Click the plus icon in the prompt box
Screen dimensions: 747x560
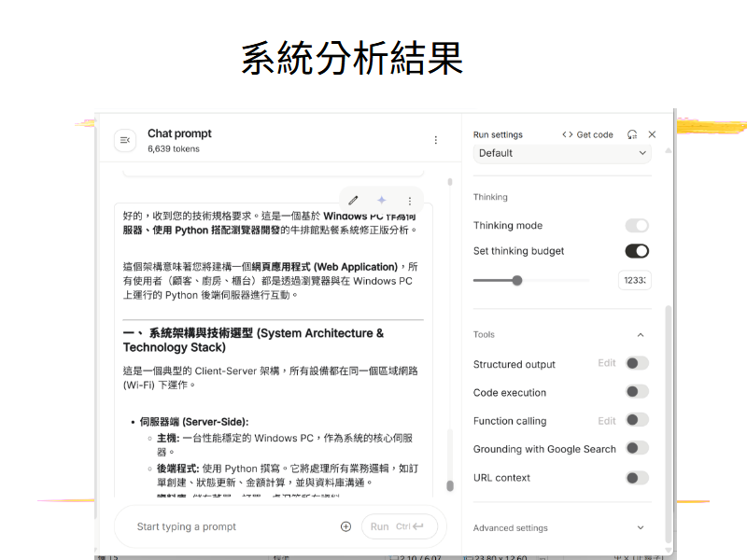(345, 526)
